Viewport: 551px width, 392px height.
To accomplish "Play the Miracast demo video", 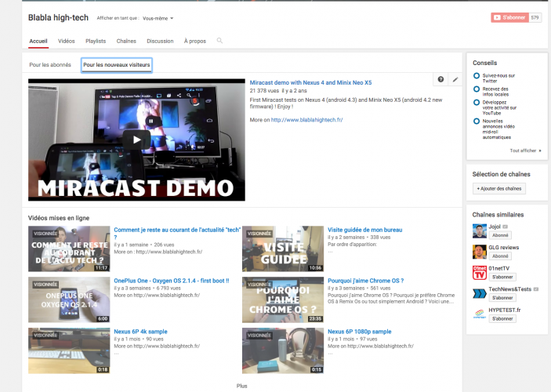I will pos(136,140).
